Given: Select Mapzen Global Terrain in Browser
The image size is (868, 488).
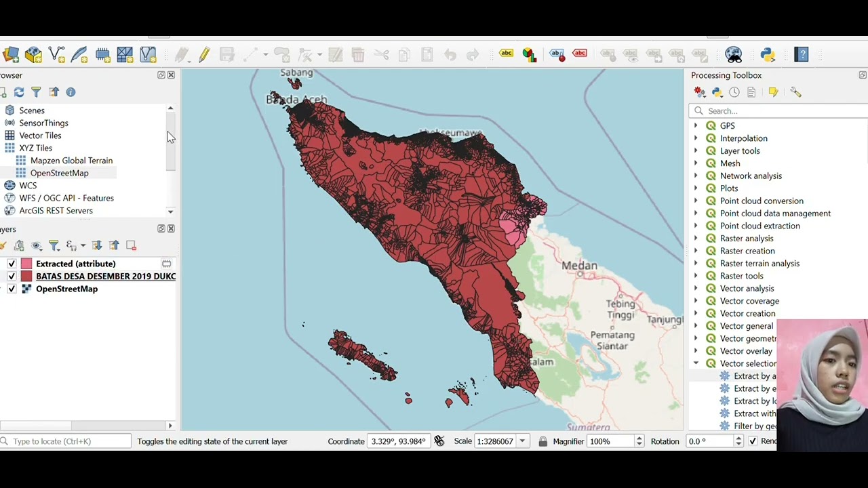Looking at the screenshot, I should coord(71,161).
